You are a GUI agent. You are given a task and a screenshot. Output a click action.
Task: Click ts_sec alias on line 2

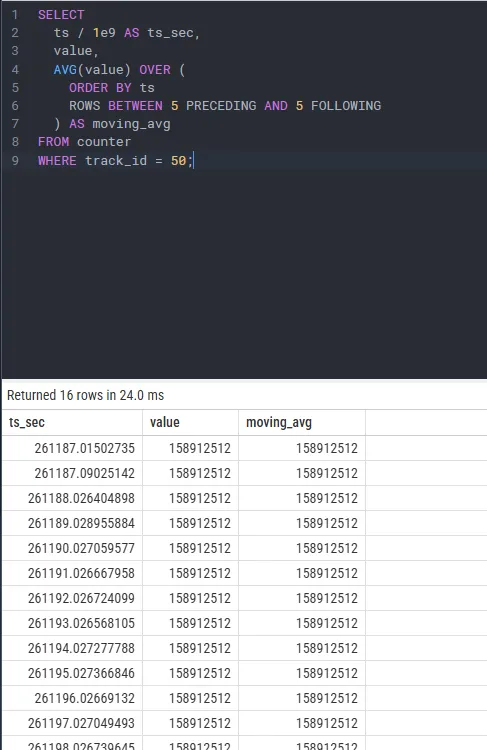click(170, 33)
